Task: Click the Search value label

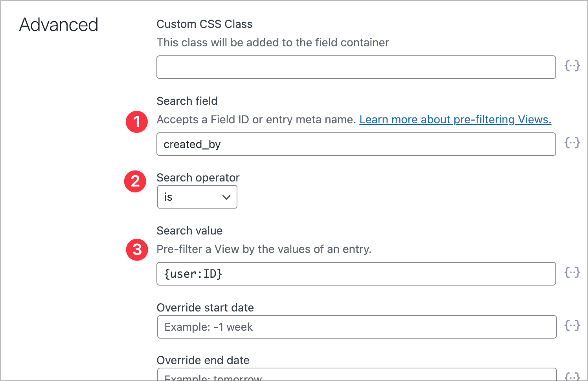Action: point(189,231)
